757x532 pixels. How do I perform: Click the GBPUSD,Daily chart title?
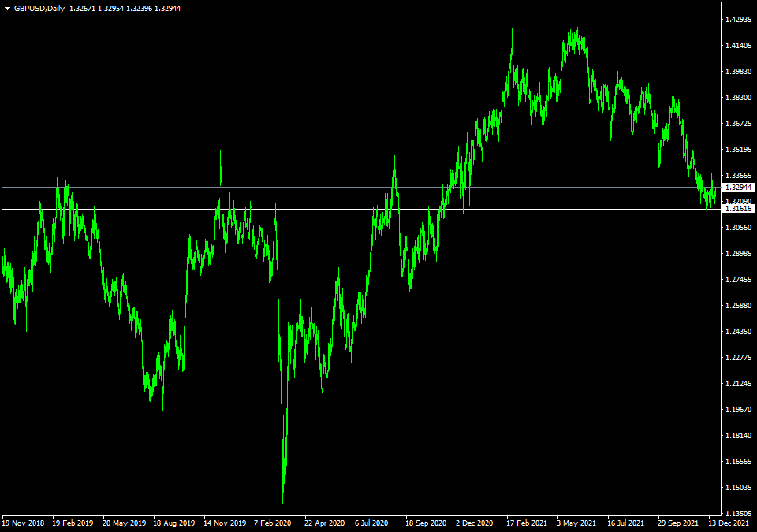pos(39,9)
